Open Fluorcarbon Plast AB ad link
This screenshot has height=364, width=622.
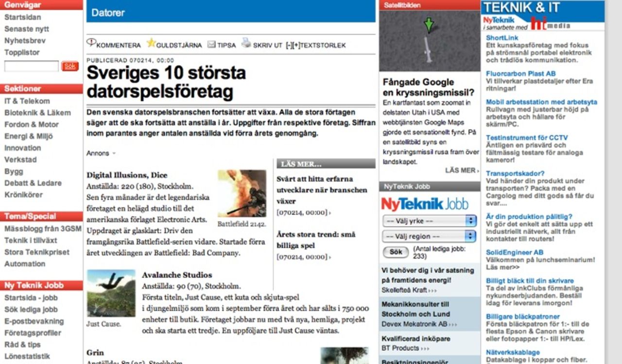(521, 74)
